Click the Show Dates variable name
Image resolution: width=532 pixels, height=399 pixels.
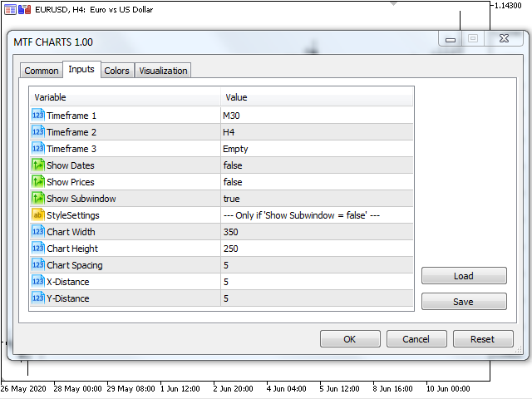(71, 165)
